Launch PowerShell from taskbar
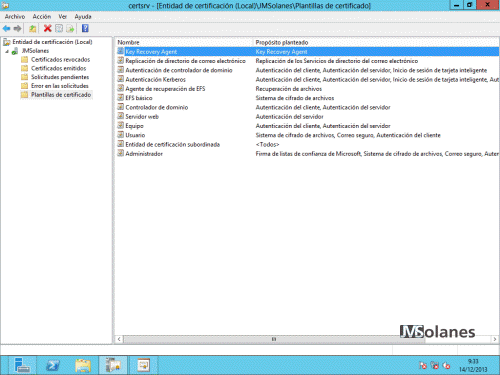 point(53,365)
